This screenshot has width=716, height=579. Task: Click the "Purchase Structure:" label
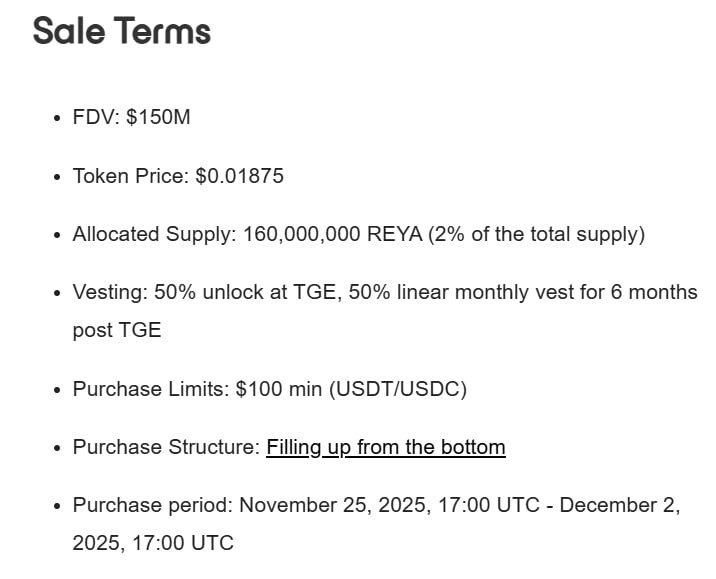click(166, 447)
